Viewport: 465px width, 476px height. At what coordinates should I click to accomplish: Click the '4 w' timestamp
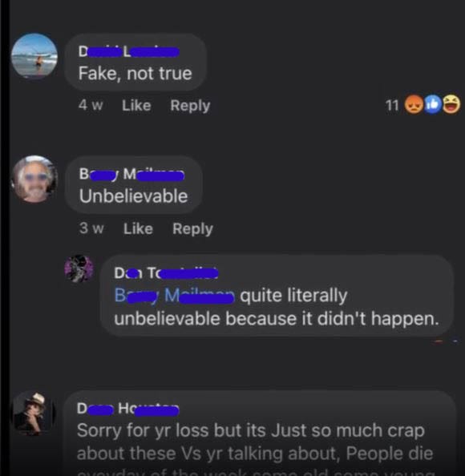coord(91,105)
